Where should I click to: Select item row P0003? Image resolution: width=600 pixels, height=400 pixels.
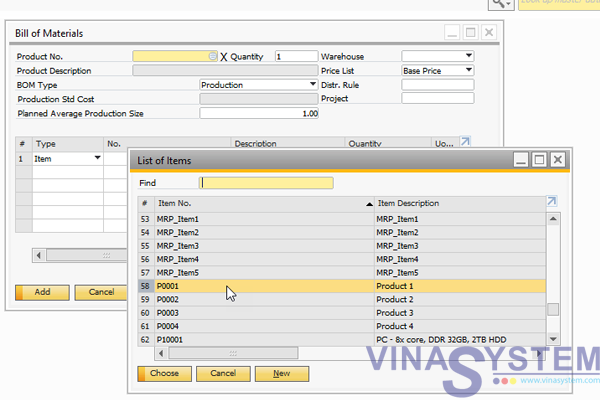point(342,313)
